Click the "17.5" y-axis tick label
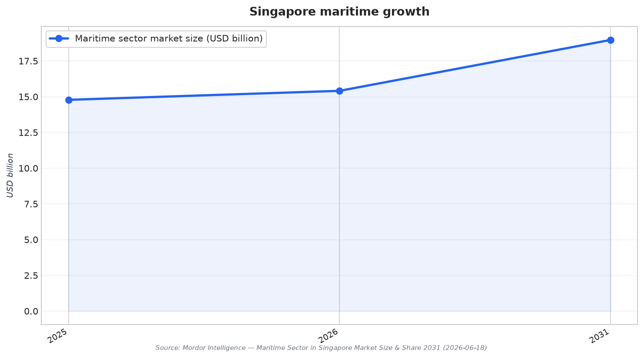644x358 pixels. click(28, 61)
